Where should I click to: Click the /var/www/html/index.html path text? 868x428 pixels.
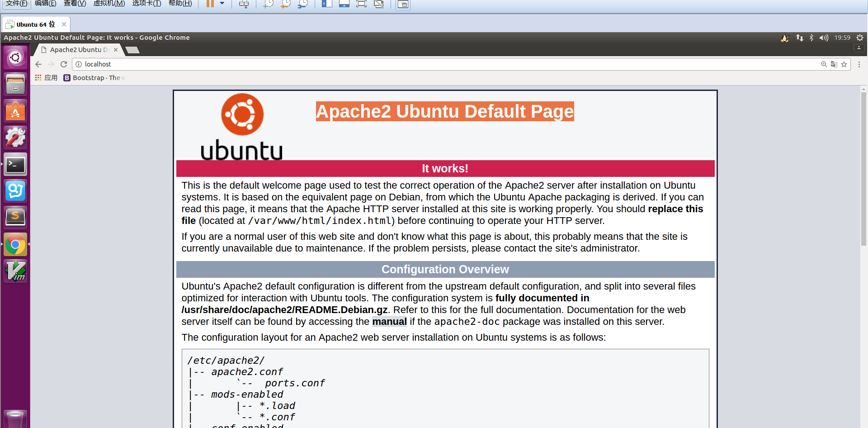(x=319, y=221)
